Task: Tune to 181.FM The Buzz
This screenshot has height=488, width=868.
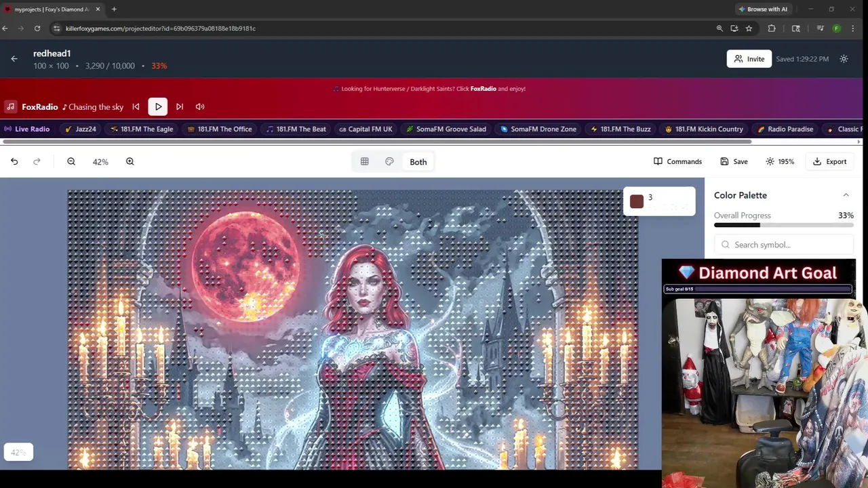Action: pos(620,129)
